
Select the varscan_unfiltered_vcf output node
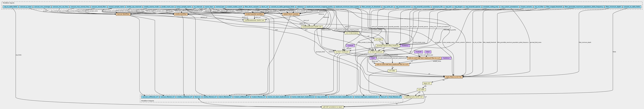coord(150,97)
